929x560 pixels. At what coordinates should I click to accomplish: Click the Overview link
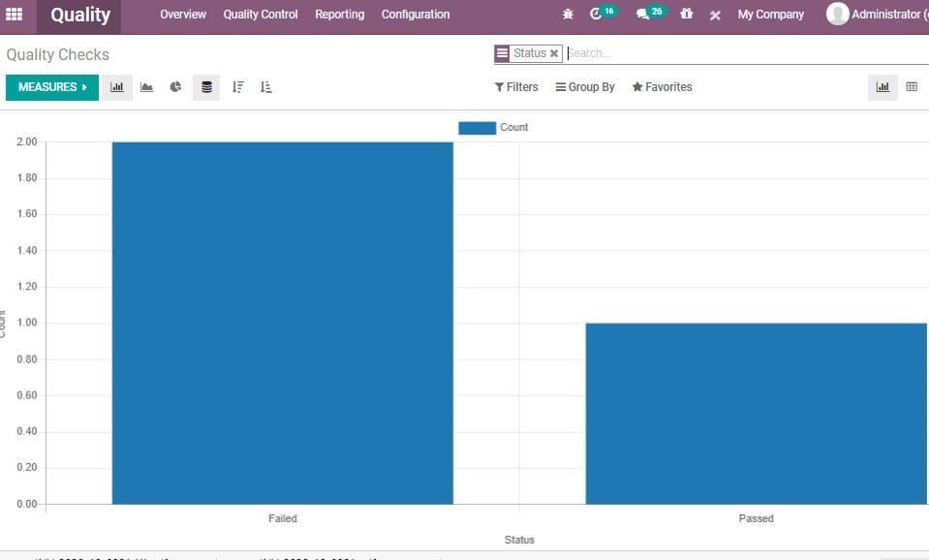182,15
